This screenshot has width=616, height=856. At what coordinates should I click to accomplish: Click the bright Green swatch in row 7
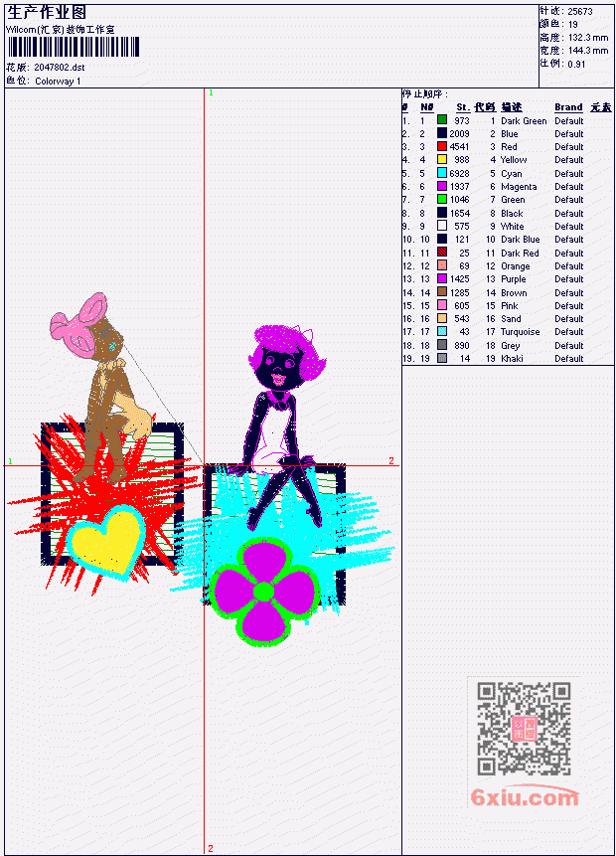pyautogui.click(x=442, y=199)
